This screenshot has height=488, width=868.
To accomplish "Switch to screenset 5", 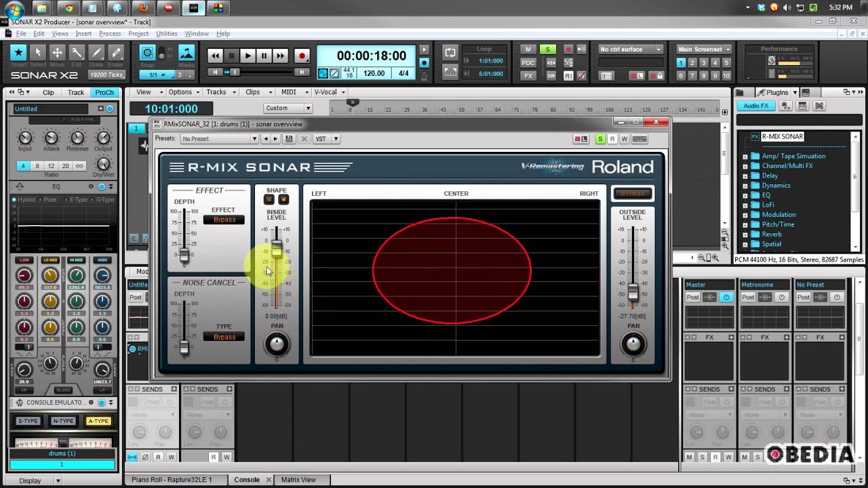I will (x=727, y=63).
